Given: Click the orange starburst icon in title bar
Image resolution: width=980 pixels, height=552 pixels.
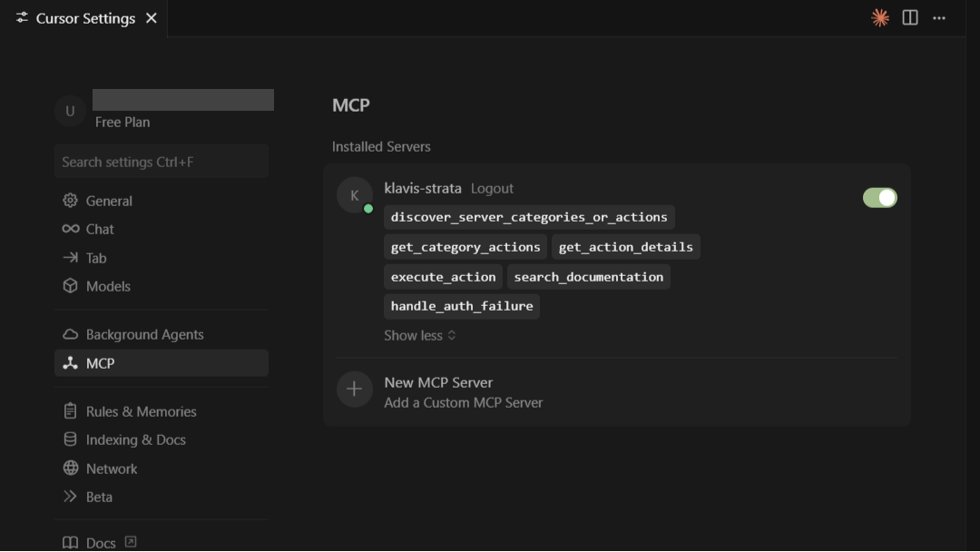Looking at the screenshot, I should [x=880, y=17].
